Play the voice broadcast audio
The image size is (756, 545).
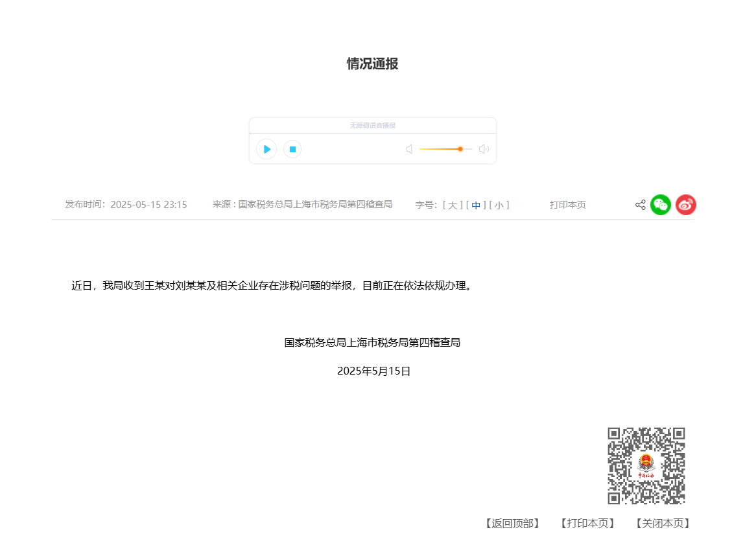point(266,150)
